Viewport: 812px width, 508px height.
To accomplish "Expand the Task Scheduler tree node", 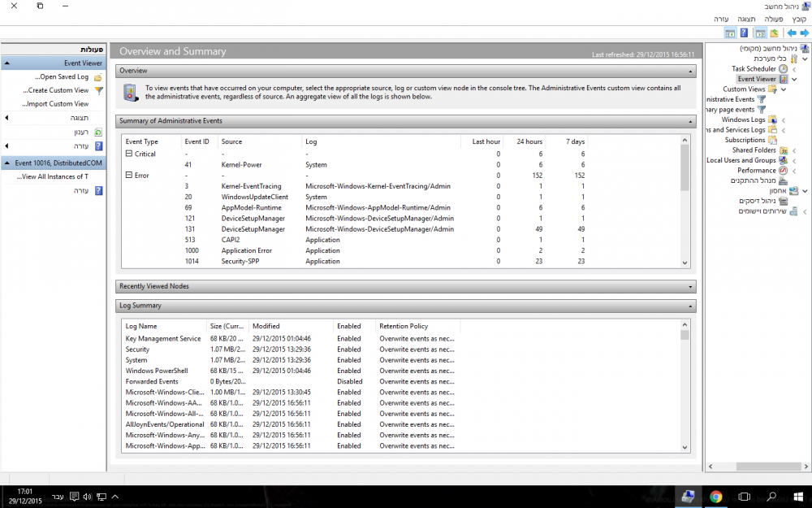I will [x=794, y=69].
